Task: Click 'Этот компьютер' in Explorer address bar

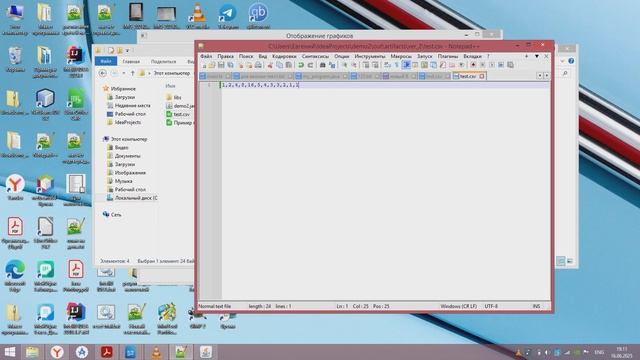Action: click(x=172, y=73)
